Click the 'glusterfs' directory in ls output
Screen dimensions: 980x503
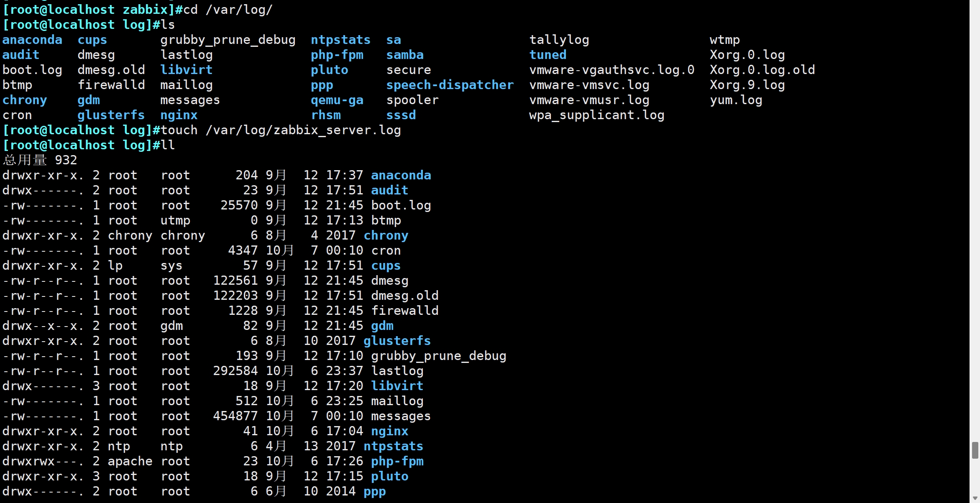tap(111, 115)
